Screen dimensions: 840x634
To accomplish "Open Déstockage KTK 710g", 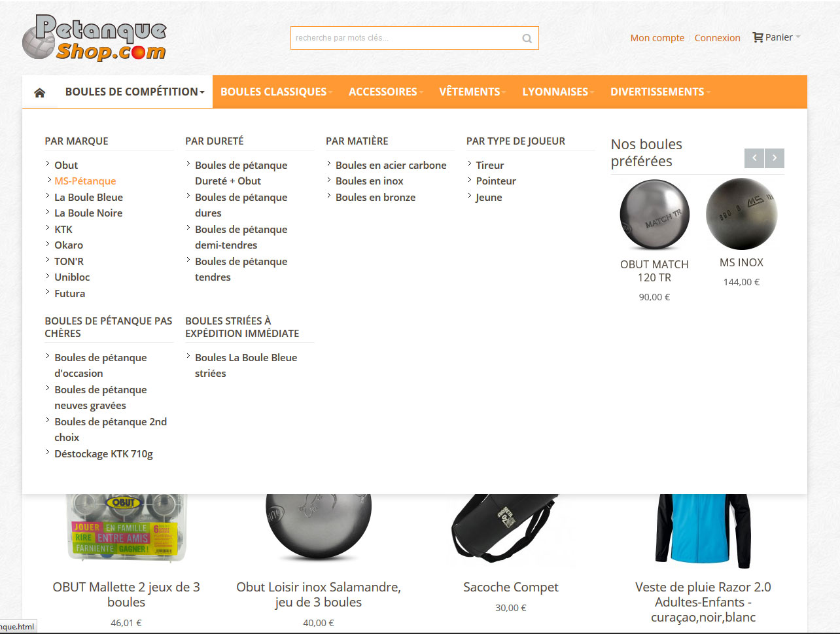I will [x=103, y=453].
